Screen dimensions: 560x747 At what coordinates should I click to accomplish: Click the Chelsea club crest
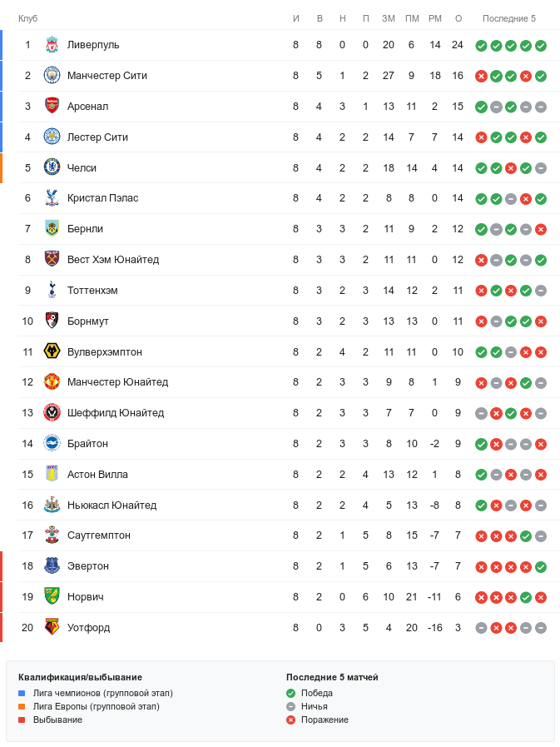(x=52, y=167)
